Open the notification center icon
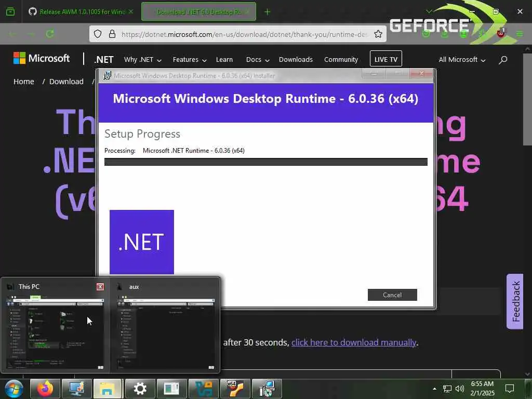Screen dimensions: 532x399 510,389
